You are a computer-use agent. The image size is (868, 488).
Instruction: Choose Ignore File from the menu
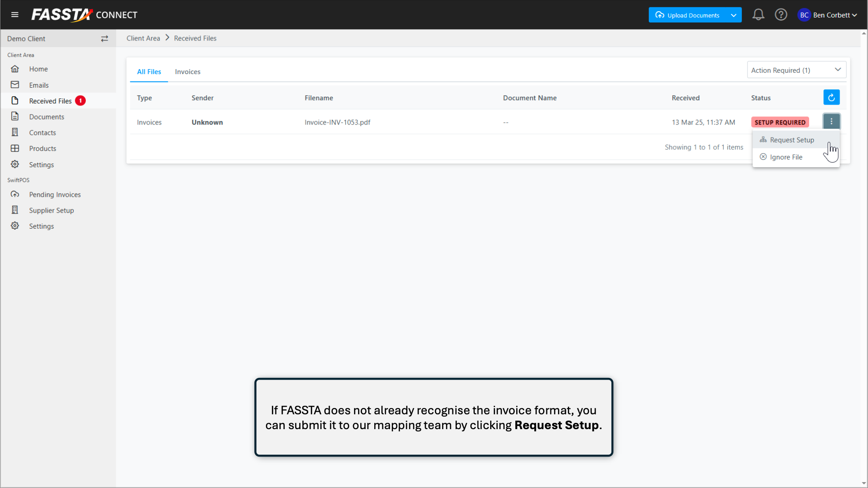(796, 157)
